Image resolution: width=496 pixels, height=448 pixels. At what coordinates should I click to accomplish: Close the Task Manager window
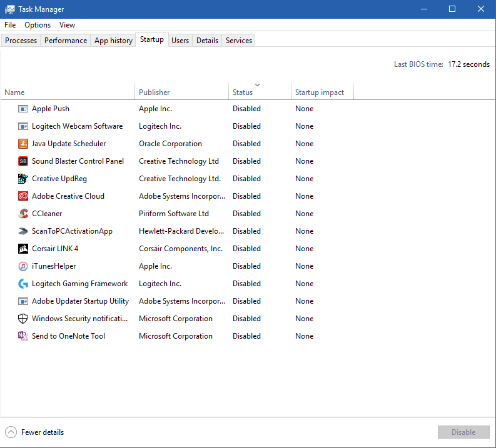(x=481, y=9)
